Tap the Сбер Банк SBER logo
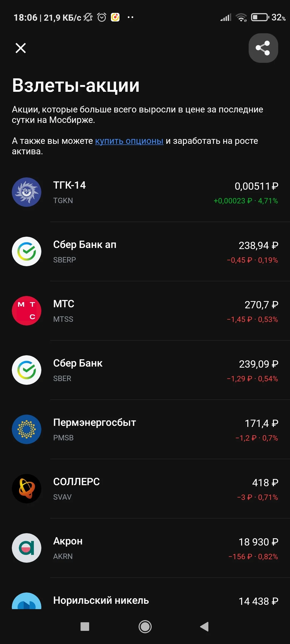The image size is (290, 644). click(x=27, y=370)
